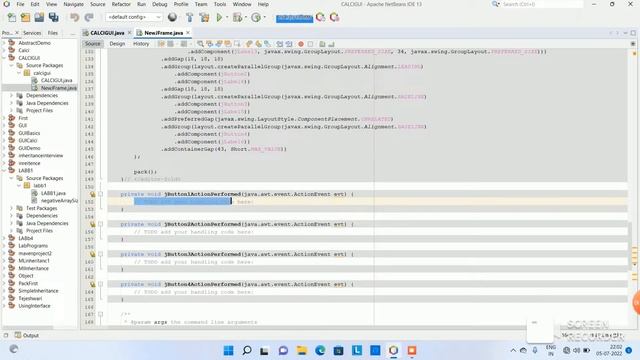
Task: Open the default config dropdown
Action: [x=134, y=17]
